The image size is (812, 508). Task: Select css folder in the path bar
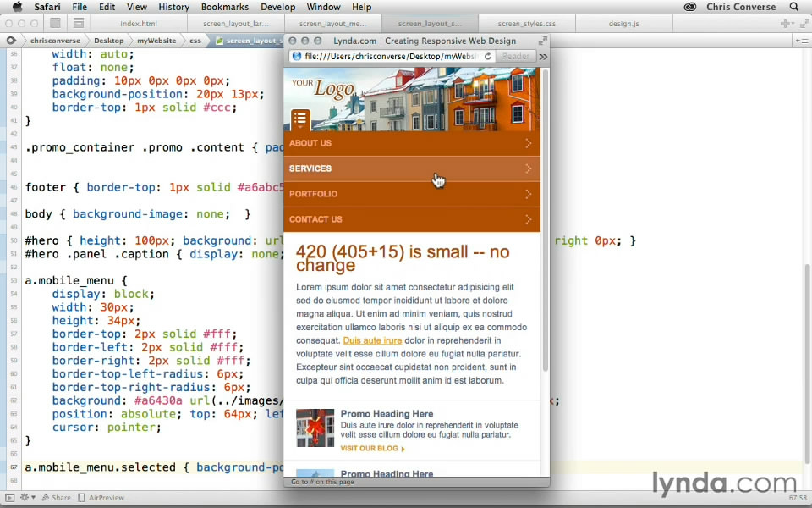click(195, 41)
